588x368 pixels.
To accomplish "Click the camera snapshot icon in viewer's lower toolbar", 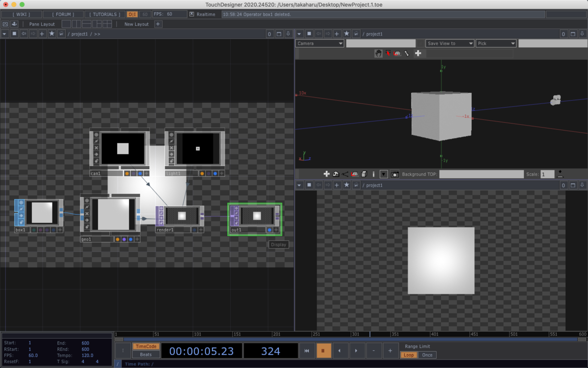I will click(x=395, y=174).
